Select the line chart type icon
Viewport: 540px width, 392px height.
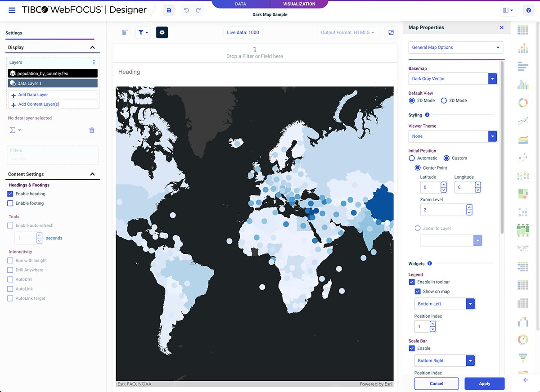pos(523,120)
